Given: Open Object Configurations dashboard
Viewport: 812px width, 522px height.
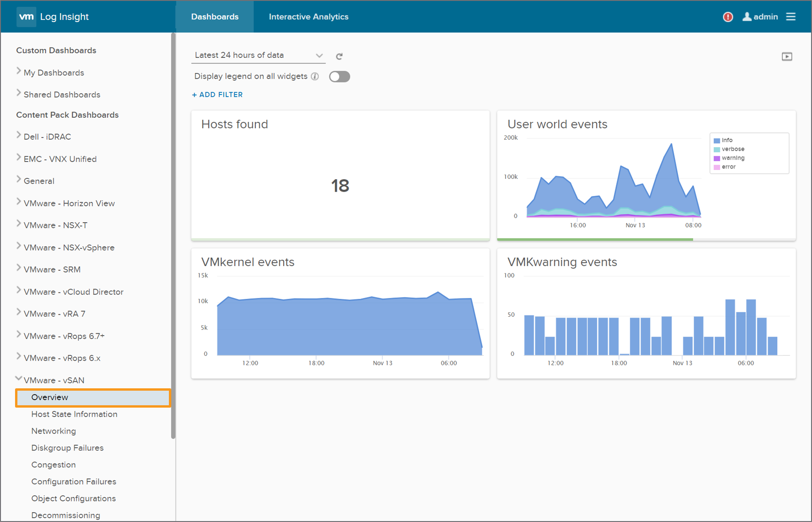Looking at the screenshot, I should (73, 498).
